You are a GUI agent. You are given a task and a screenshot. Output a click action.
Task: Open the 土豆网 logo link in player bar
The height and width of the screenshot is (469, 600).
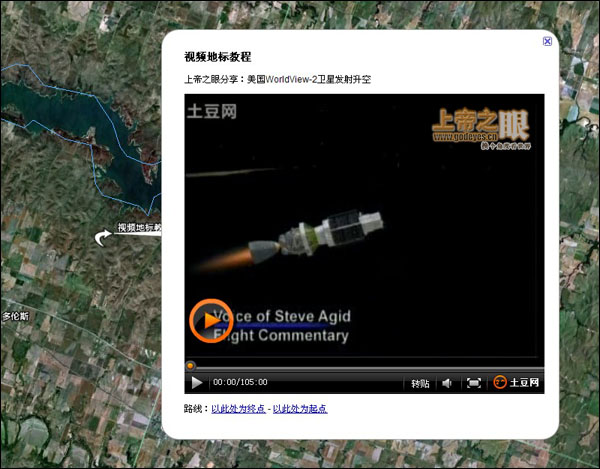point(516,382)
